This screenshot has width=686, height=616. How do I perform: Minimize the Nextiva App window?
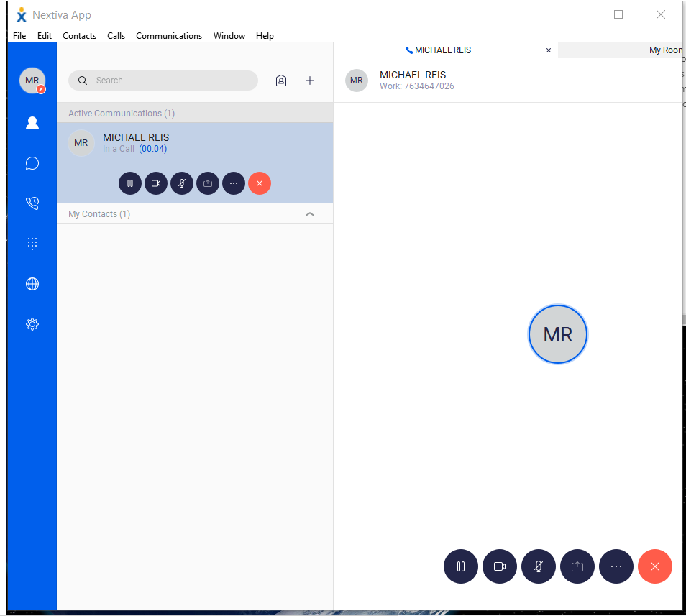pos(577,14)
